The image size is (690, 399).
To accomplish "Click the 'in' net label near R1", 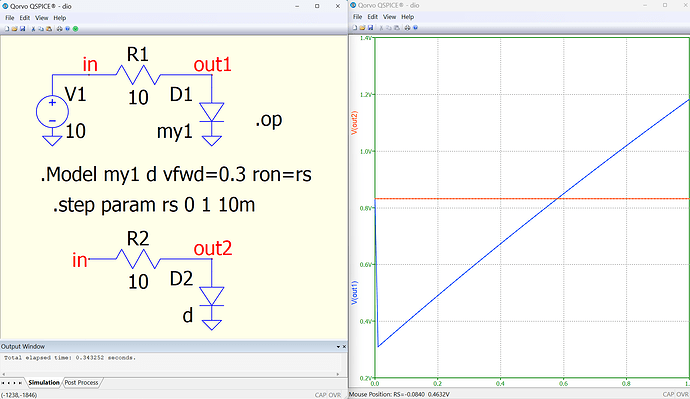I will (90, 65).
